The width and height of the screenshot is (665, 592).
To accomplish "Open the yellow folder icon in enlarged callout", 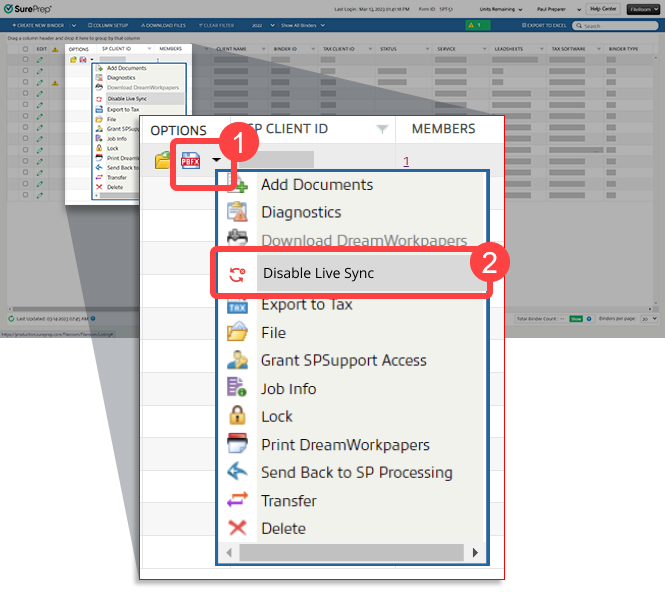I will [x=162, y=161].
